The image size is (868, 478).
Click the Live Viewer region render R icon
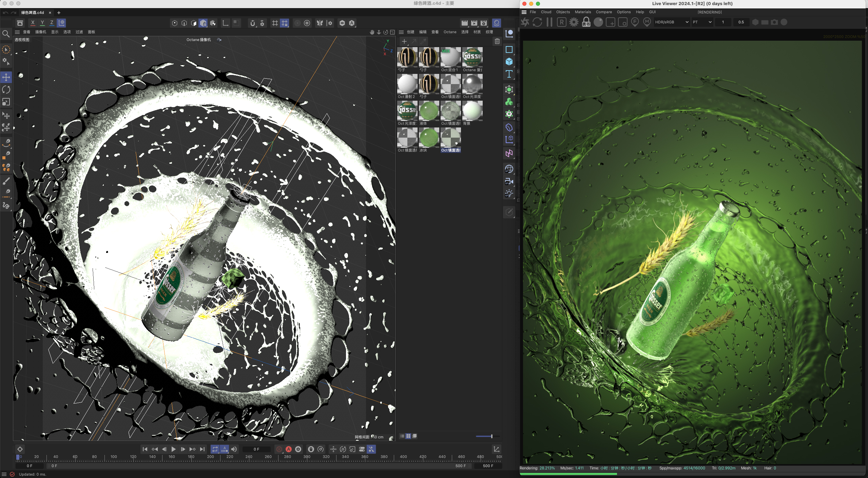coord(562,22)
